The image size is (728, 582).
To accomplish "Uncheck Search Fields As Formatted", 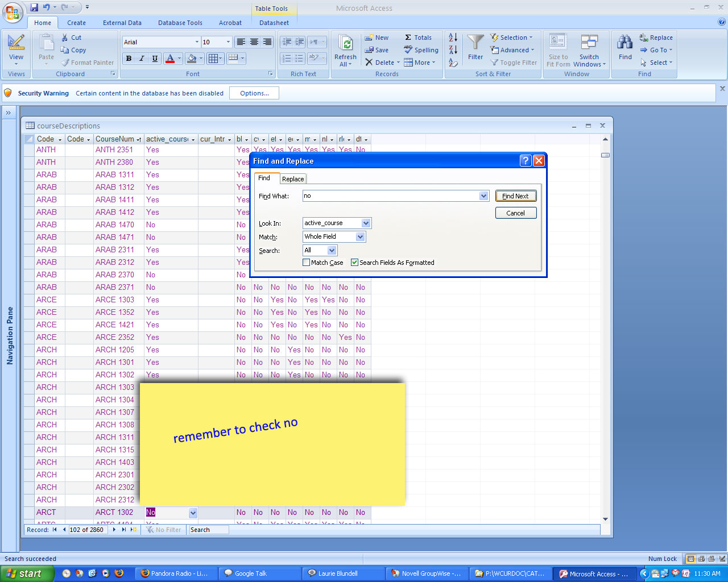I will (x=355, y=263).
